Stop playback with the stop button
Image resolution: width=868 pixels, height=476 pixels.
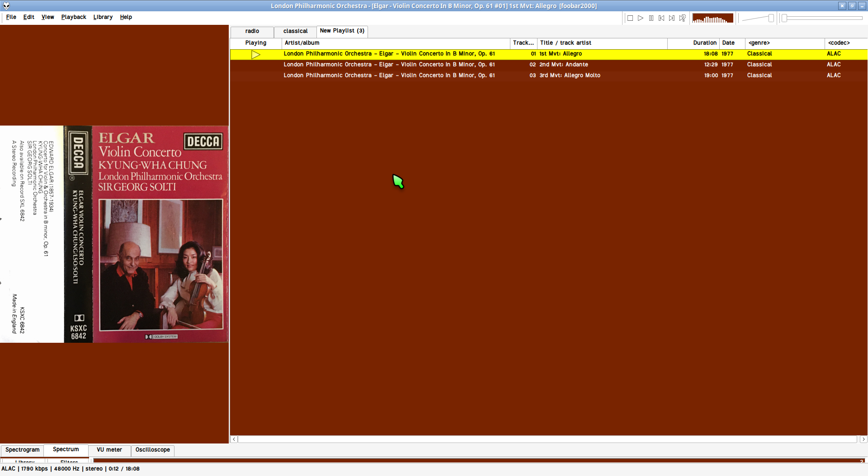(630, 18)
